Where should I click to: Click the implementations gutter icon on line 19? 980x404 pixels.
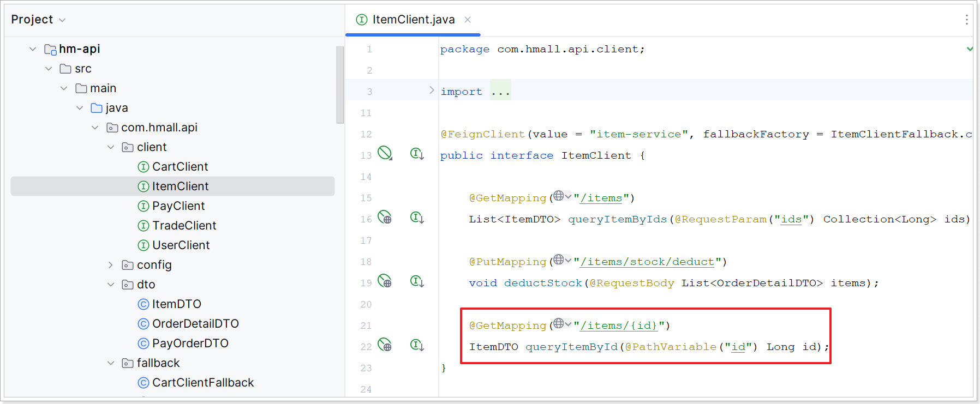[x=417, y=281]
